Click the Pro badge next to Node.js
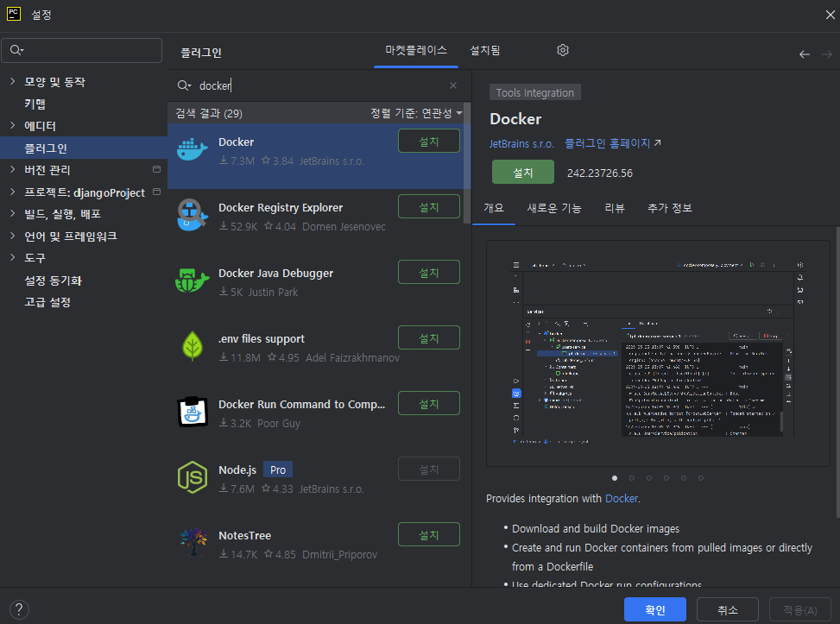This screenshot has height=624, width=840. [277, 470]
